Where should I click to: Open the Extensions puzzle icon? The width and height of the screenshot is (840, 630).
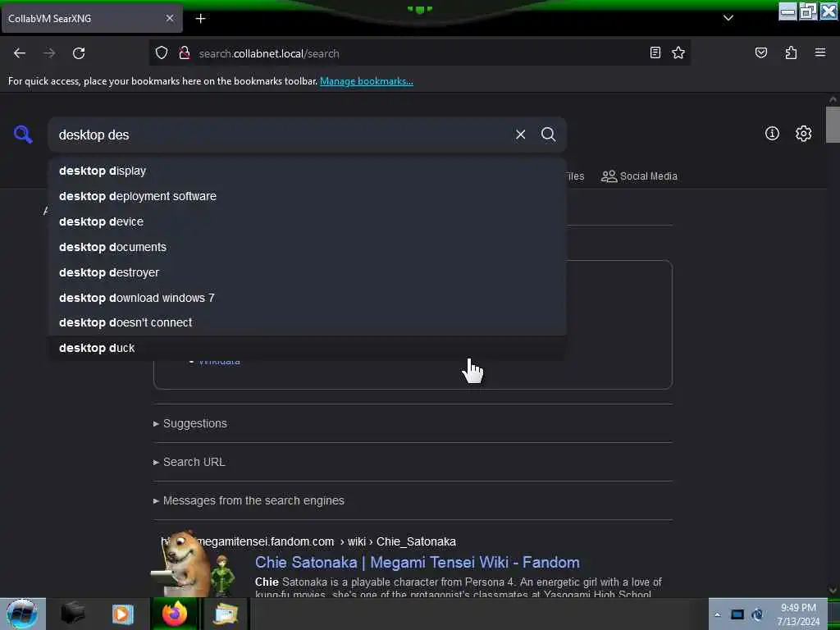791,52
